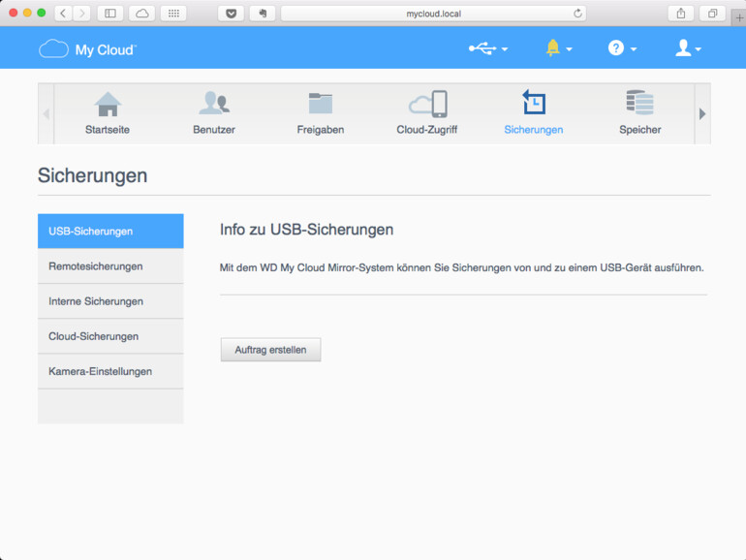Open the Cloud-Zugriff device icon

pos(427,104)
